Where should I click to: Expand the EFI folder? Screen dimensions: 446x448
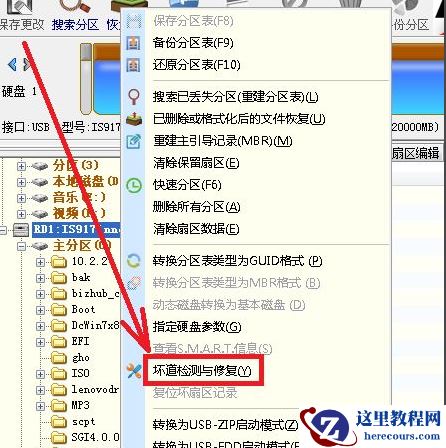click(40, 342)
